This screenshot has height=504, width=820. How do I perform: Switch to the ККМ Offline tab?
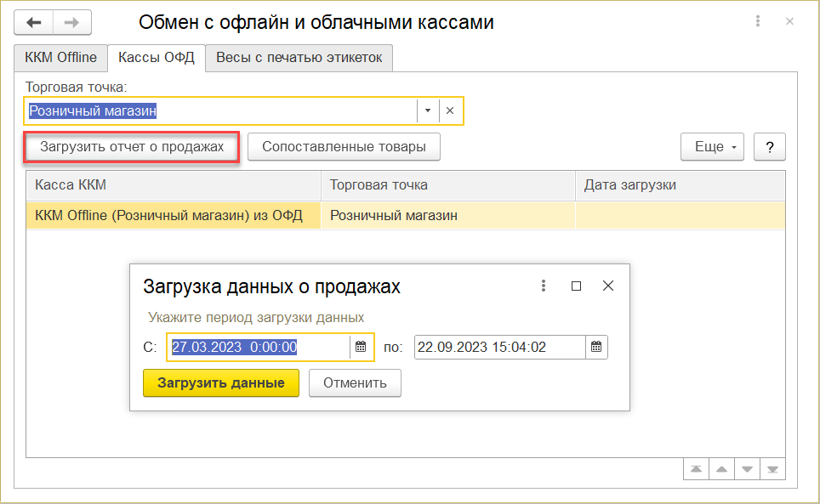pos(60,58)
